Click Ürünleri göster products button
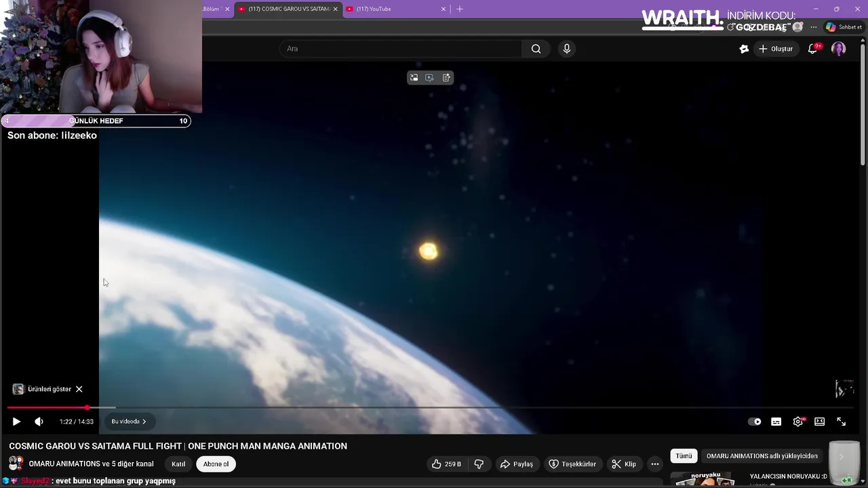Image resolution: width=868 pixels, height=488 pixels. click(43, 389)
